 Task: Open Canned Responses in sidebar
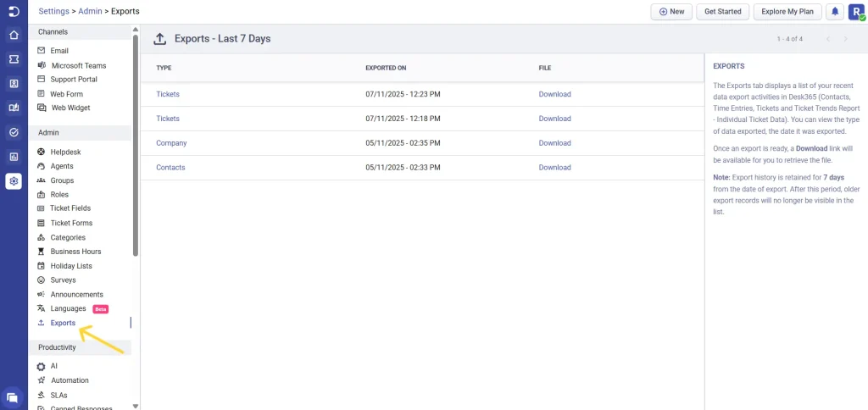[x=81, y=408]
